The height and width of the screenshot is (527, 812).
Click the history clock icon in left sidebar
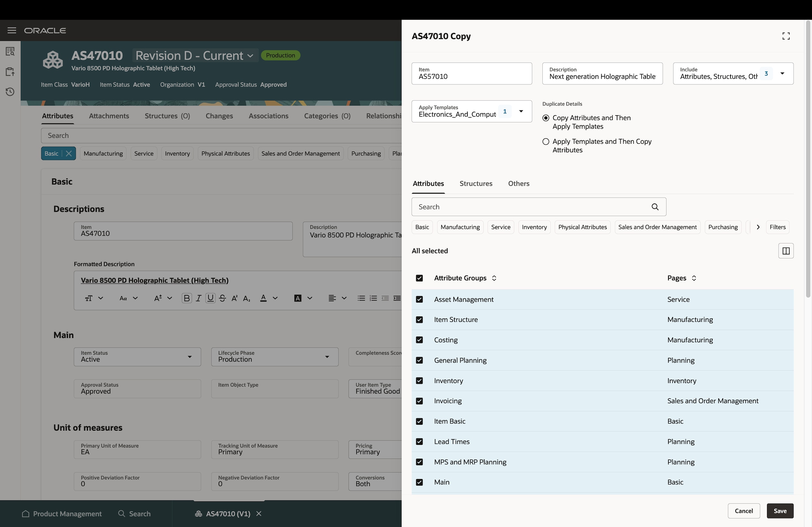(10, 92)
